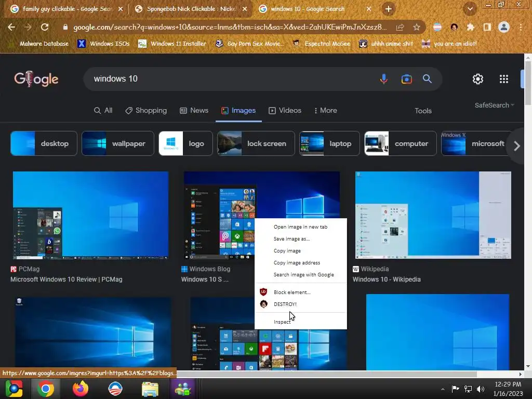This screenshot has width=532, height=399.
Task: Open Windows ISOs bookmark
Action: tap(103, 44)
